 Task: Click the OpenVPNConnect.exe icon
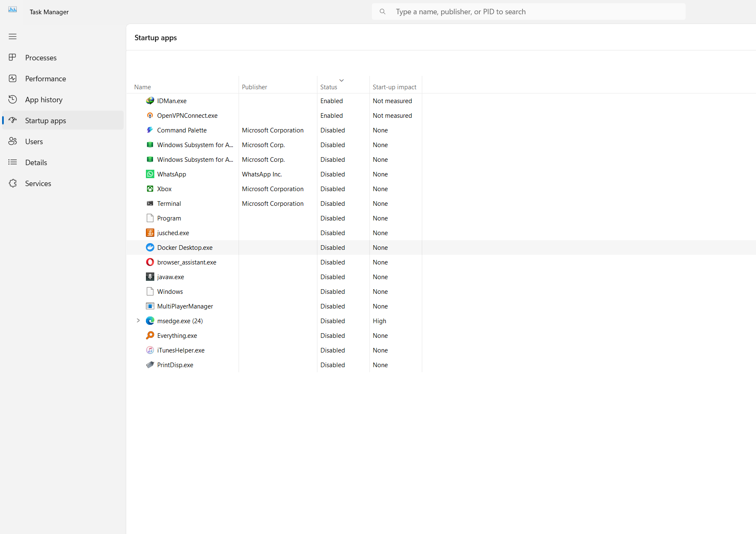tap(150, 115)
